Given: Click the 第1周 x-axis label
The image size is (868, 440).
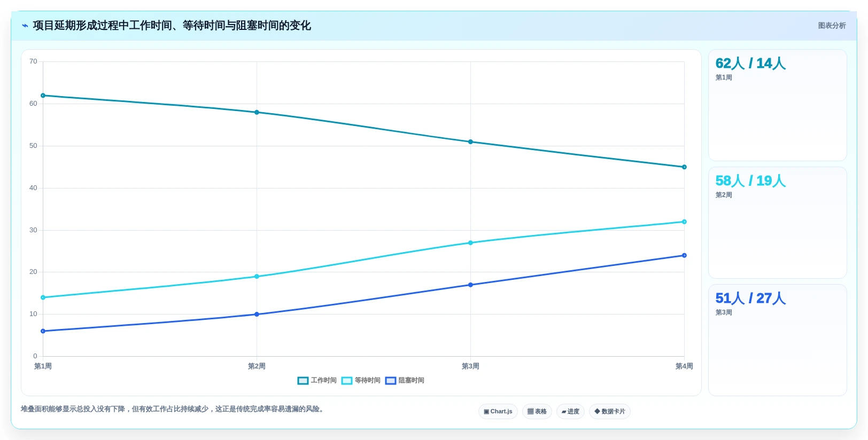Looking at the screenshot, I should point(43,366).
